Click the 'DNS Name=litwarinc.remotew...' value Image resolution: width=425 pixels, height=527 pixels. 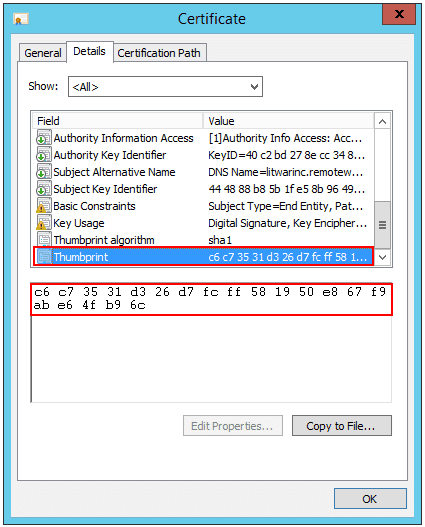286,172
